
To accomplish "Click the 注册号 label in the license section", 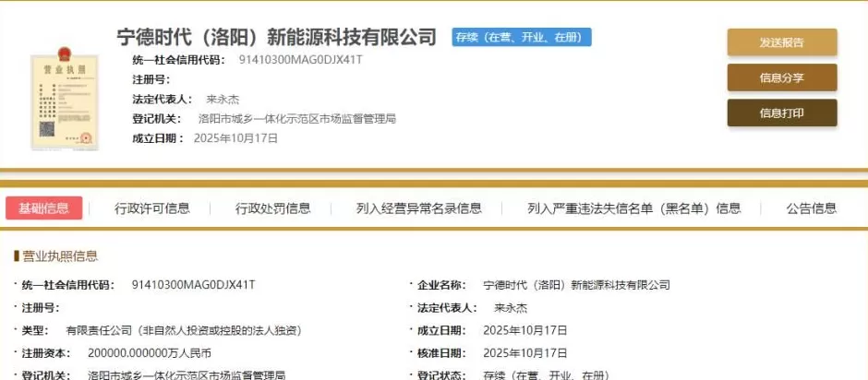I will (x=41, y=308).
